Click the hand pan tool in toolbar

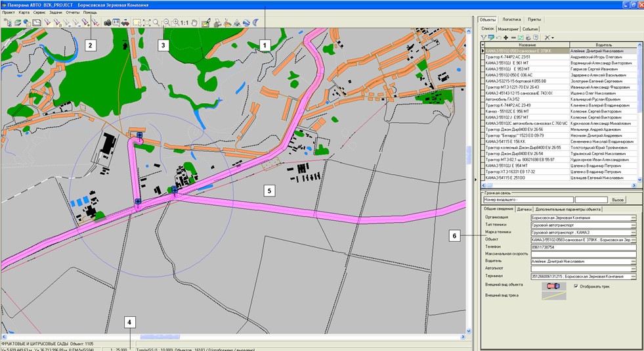(x=194, y=22)
